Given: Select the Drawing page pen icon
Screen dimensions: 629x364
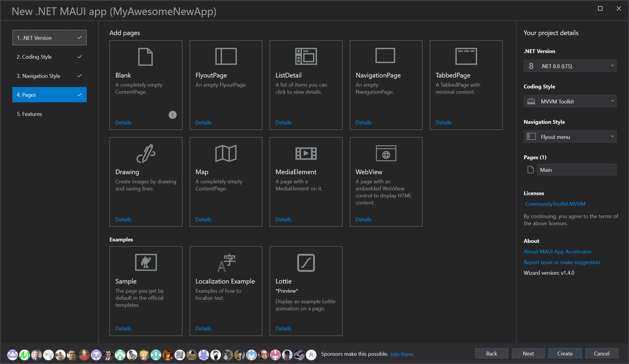Looking at the screenshot, I should point(146,154).
